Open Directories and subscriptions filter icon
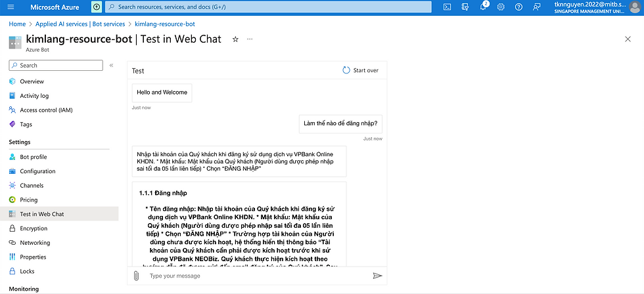This screenshot has height=294, width=644. pyautogui.click(x=465, y=7)
